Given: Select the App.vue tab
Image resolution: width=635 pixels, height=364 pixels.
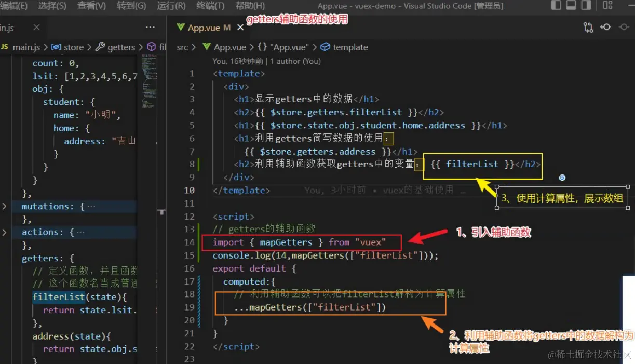Looking at the screenshot, I should [209, 28].
